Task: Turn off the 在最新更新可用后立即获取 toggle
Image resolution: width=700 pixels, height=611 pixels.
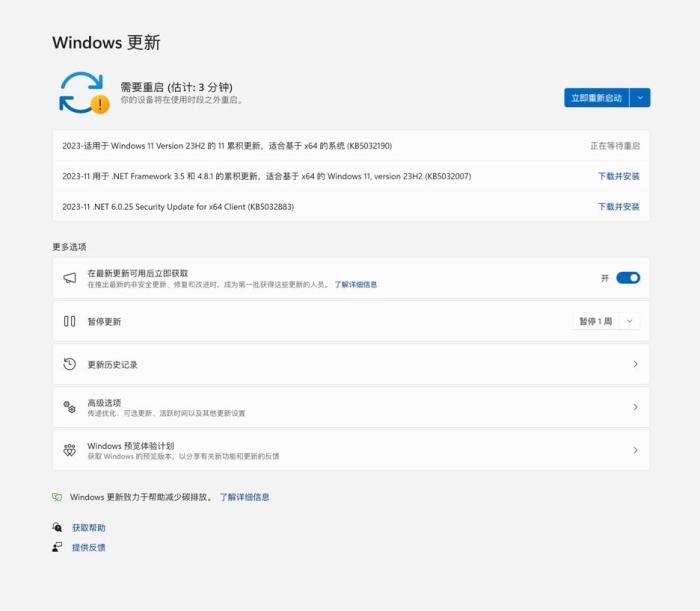Action: [x=628, y=278]
